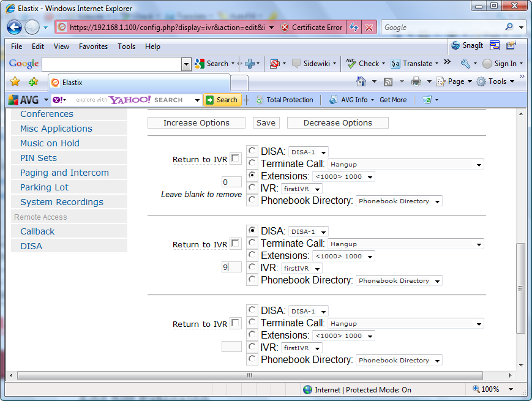Click the Home page icon

click(362, 81)
